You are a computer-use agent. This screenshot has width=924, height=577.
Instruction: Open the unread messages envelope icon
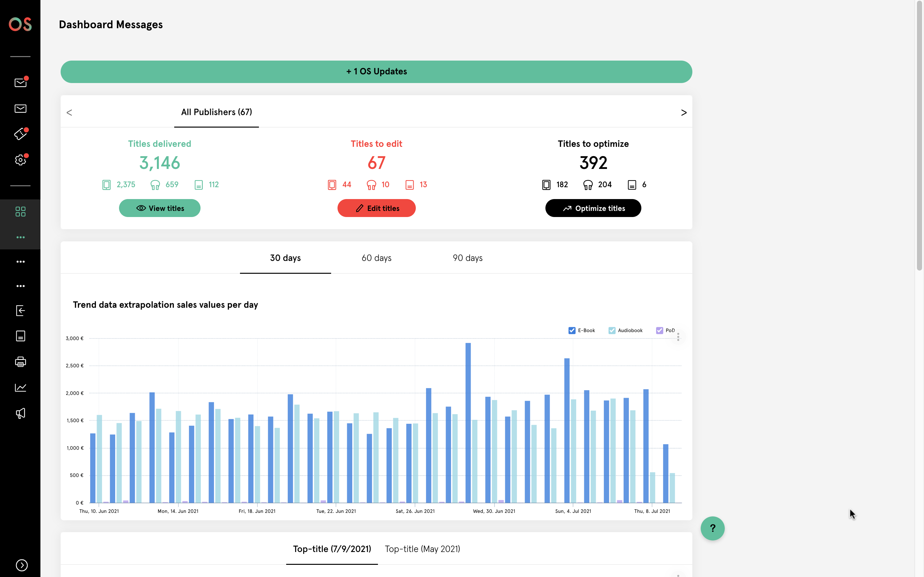coord(21,82)
